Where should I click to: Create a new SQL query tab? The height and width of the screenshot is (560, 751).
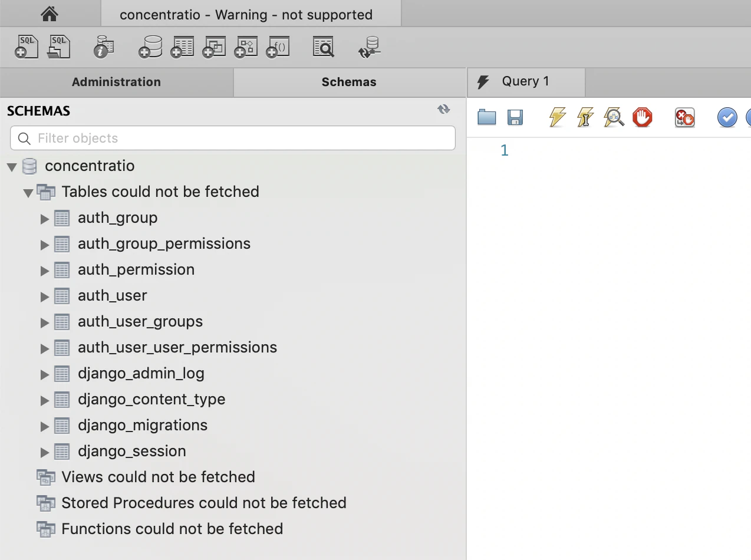point(27,47)
